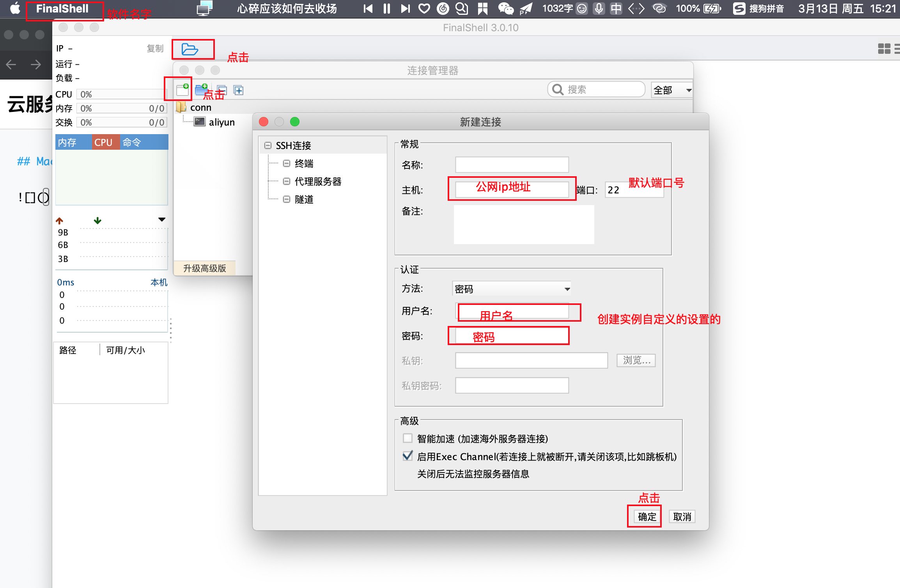Collapse all connections with the minus icon

click(x=222, y=90)
